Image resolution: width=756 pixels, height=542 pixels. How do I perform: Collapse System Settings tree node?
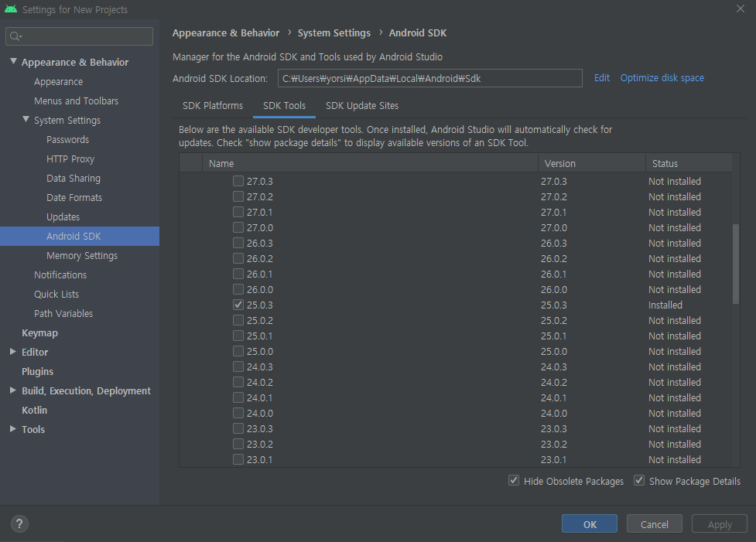tap(26, 120)
